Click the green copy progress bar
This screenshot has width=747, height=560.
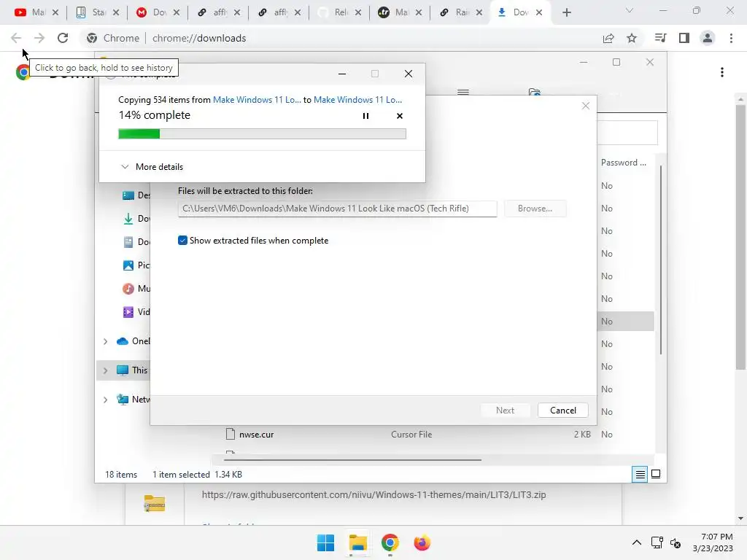pyautogui.click(x=262, y=134)
